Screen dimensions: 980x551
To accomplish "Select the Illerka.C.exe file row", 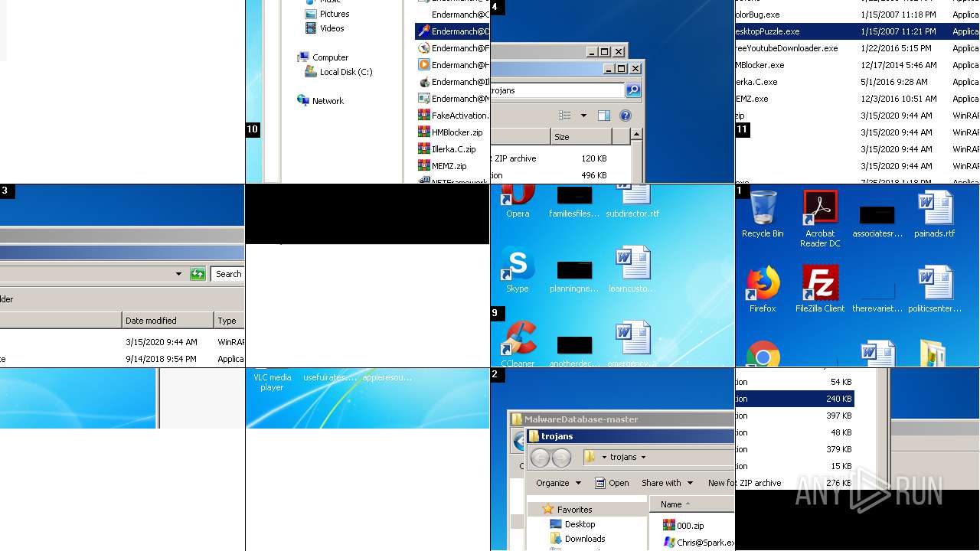I will click(x=857, y=82).
